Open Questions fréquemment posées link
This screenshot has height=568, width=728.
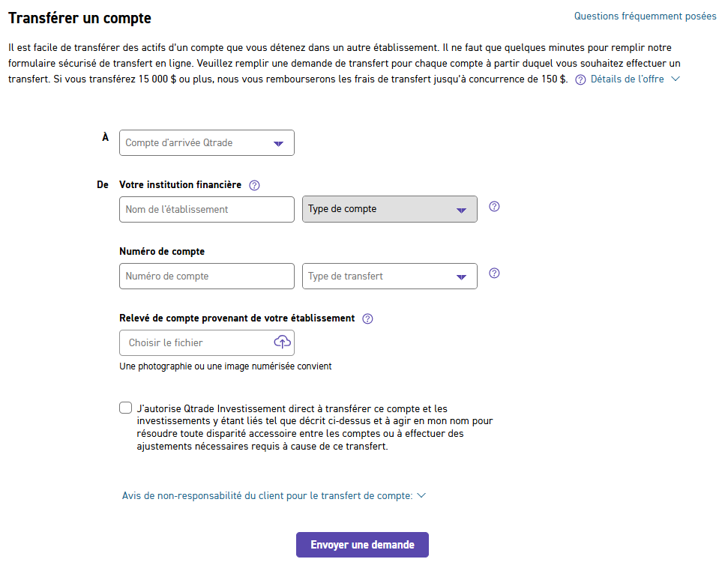[645, 16]
